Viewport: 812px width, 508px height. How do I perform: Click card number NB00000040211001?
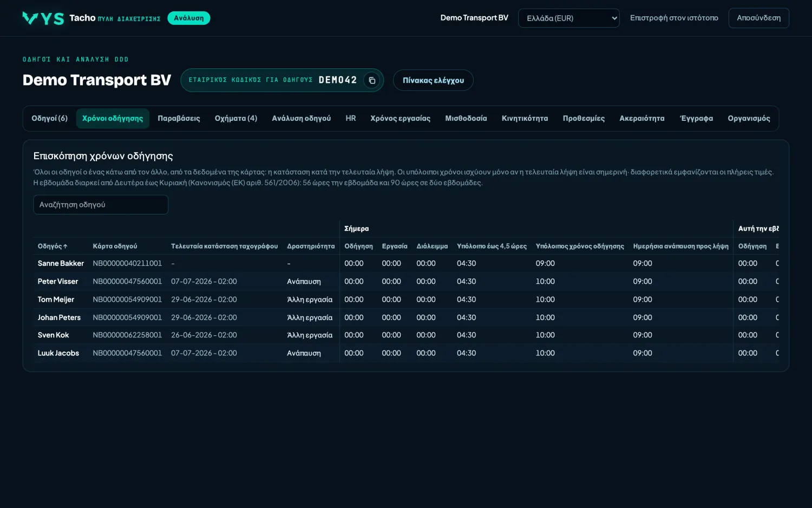tap(127, 264)
